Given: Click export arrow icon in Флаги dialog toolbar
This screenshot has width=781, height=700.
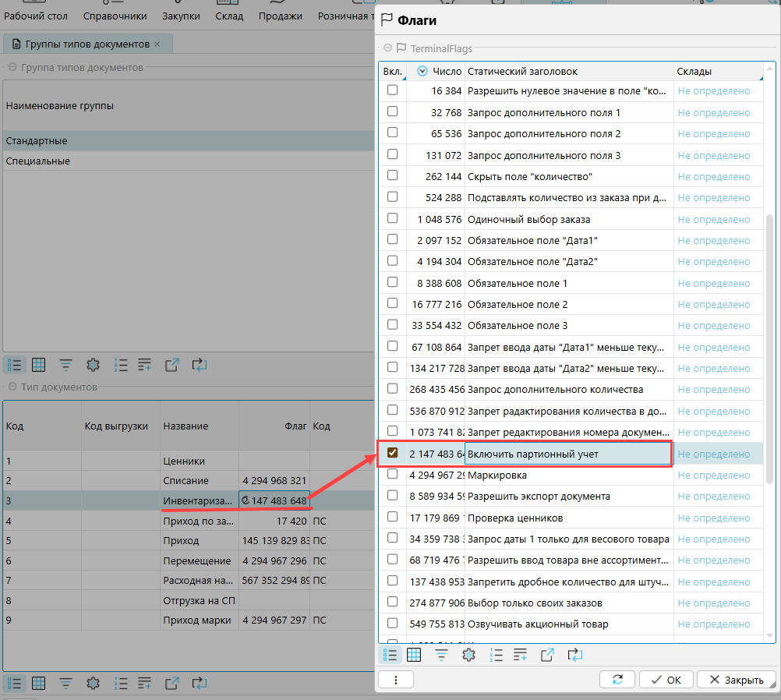Looking at the screenshot, I should pos(548,655).
